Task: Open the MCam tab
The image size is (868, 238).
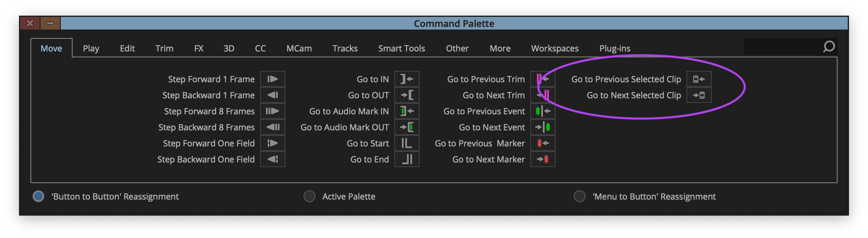Action: 299,48
